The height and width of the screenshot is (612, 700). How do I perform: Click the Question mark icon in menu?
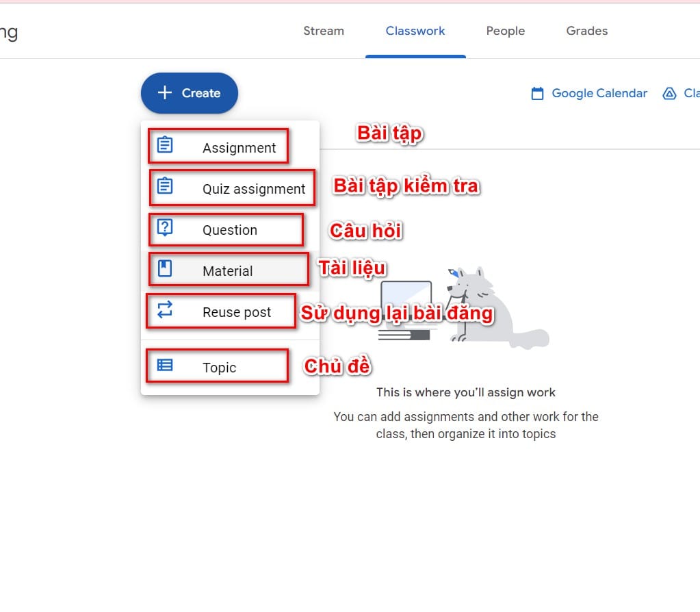(165, 227)
